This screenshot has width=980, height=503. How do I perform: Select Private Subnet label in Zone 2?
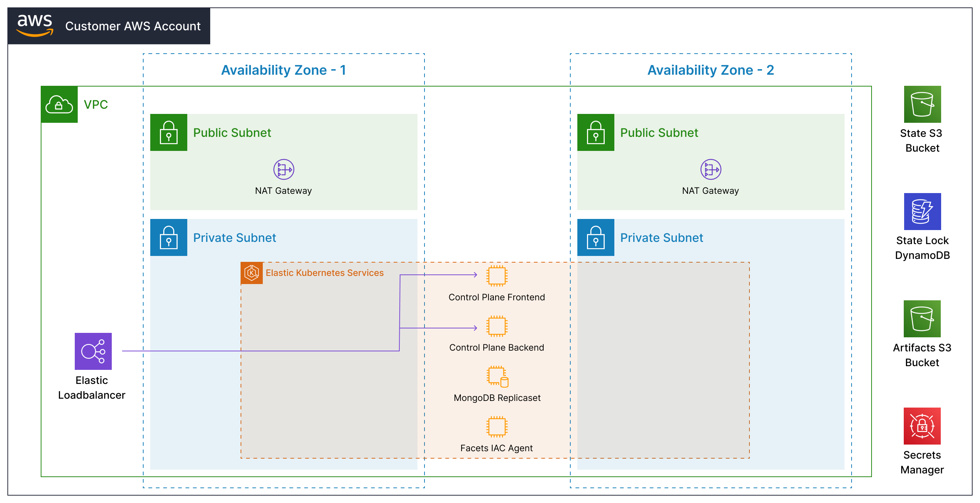pos(662,237)
